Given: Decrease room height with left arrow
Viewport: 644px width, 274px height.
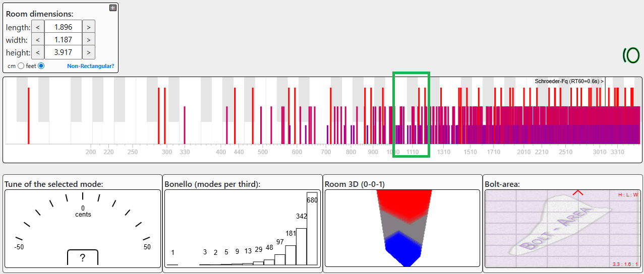Looking at the screenshot, I should [x=38, y=52].
